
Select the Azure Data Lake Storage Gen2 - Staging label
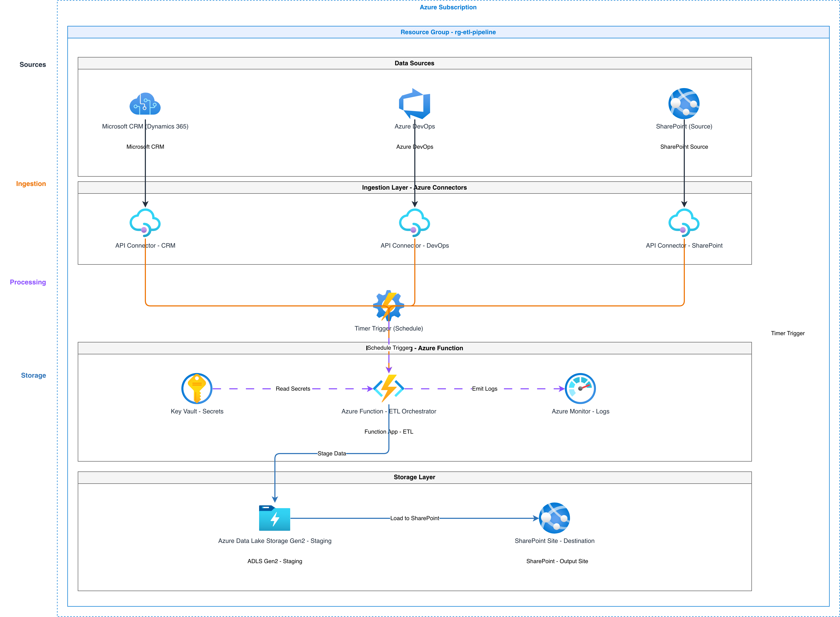(275, 541)
